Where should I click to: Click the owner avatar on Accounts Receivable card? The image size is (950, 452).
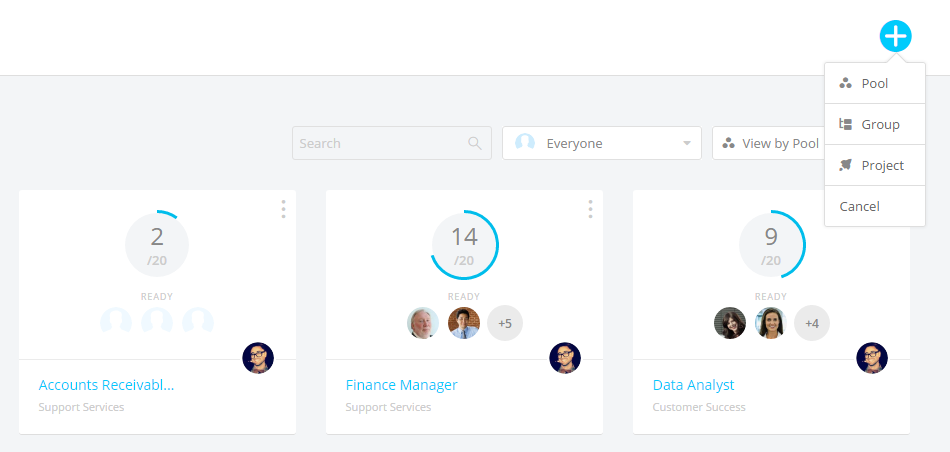(x=258, y=358)
